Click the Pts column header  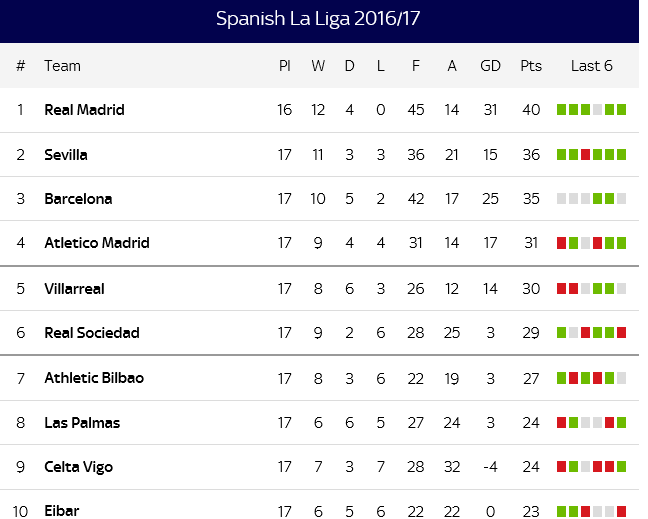pos(531,66)
